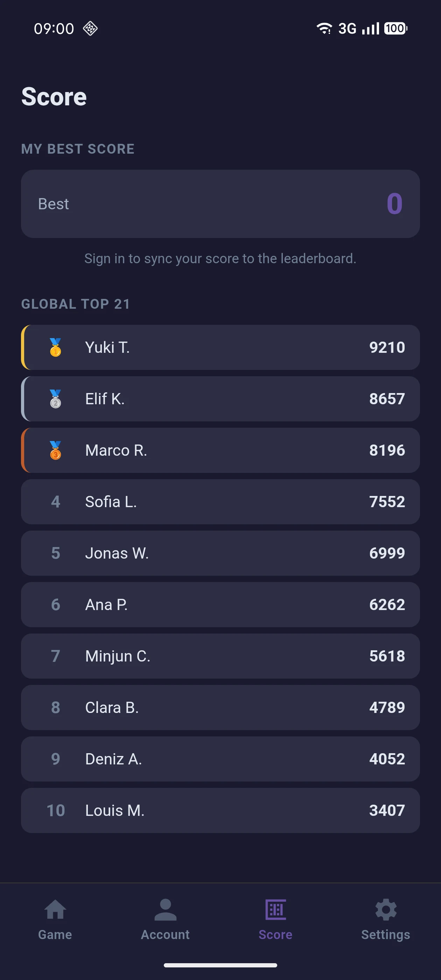441x980 pixels.
Task: Tap Louis M. tenth place row
Action: 220,810
